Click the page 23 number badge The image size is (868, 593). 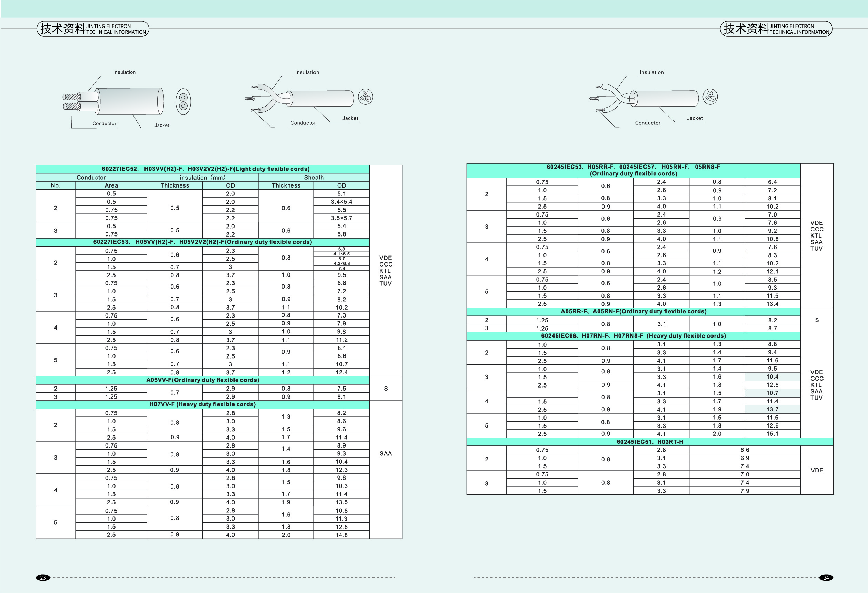(42, 578)
